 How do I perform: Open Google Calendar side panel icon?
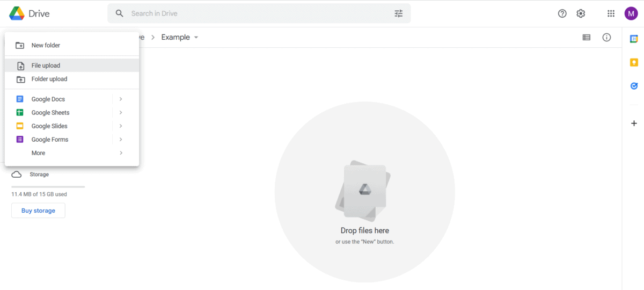coord(634,39)
